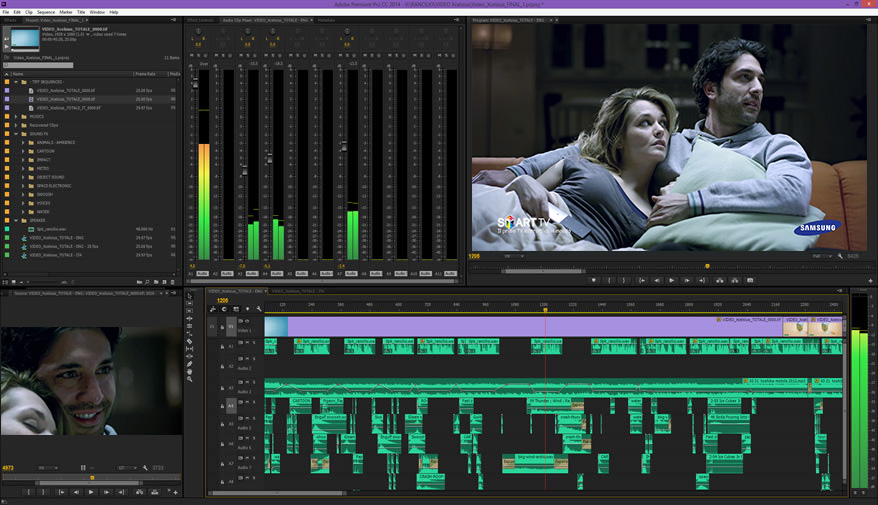Click the first channel volume fader in Audio Mixer
The width and height of the screenshot is (878, 505).
195,84
